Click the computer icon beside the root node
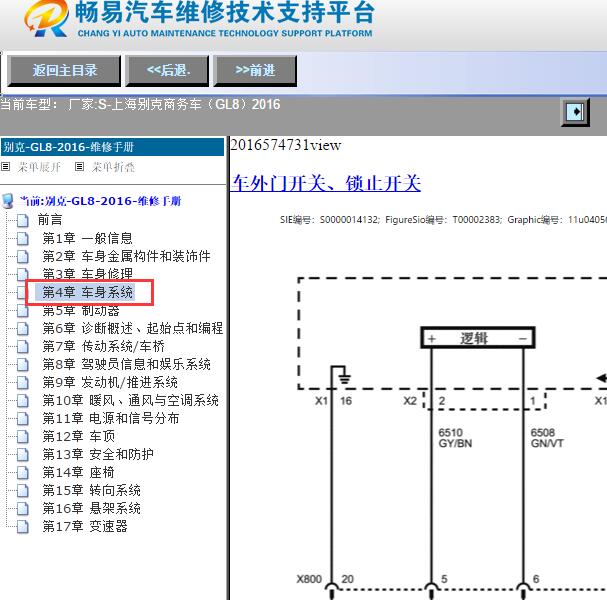607x600 pixels. tap(8, 201)
